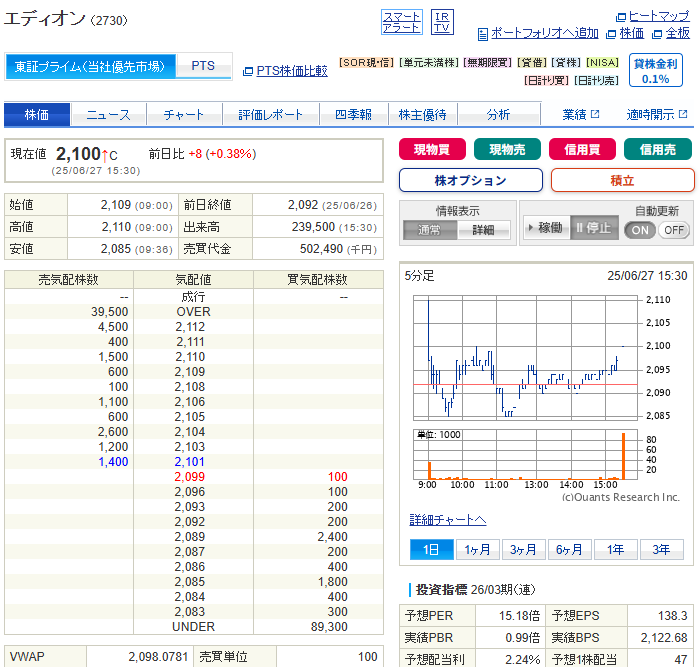
Task: Open the 株主優待 tab
Action: (x=423, y=115)
